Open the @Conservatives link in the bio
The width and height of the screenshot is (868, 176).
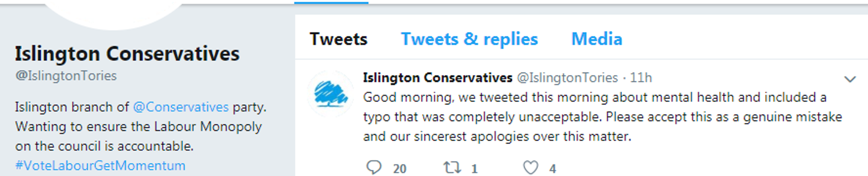point(181,107)
